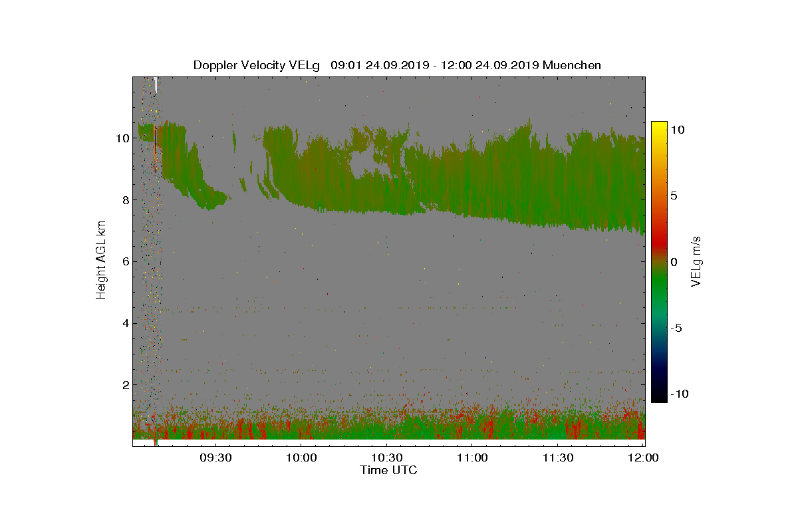The width and height of the screenshot is (798, 532).
Task: Click the yellow top of the colorbar
Action: [659, 128]
